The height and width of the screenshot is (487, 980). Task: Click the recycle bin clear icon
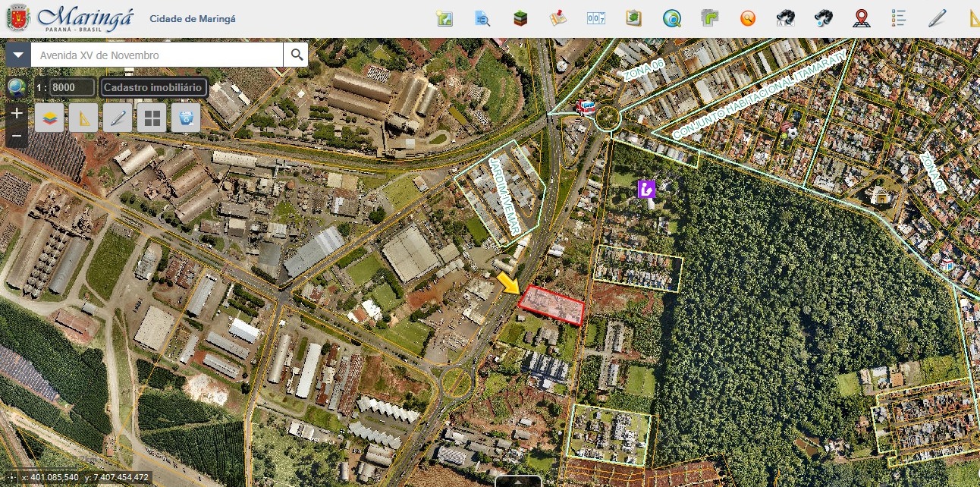[186, 118]
